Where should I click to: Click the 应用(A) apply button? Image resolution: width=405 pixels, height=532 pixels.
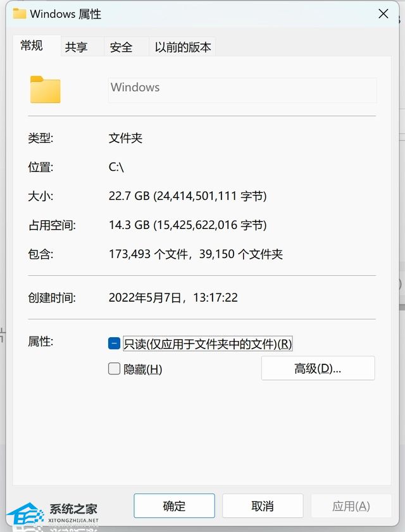(x=351, y=506)
